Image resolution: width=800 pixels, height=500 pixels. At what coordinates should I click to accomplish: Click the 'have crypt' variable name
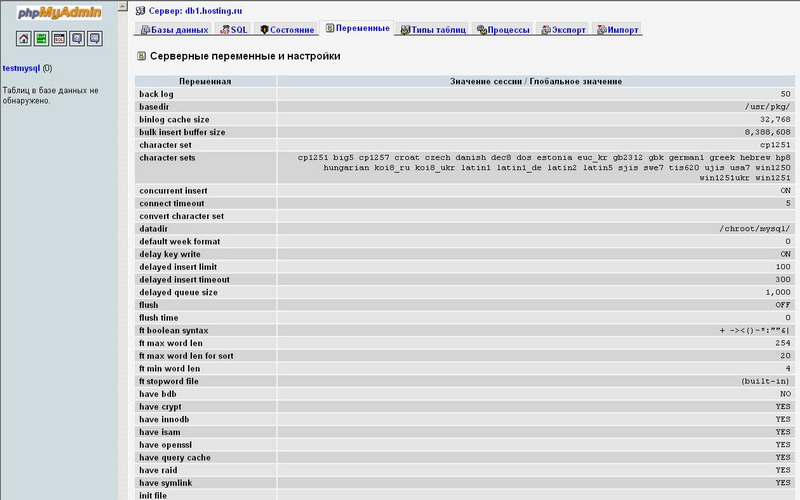[x=160, y=407]
